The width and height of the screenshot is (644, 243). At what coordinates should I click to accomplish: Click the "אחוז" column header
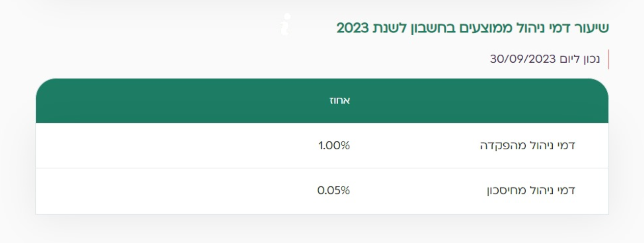click(339, 101)
